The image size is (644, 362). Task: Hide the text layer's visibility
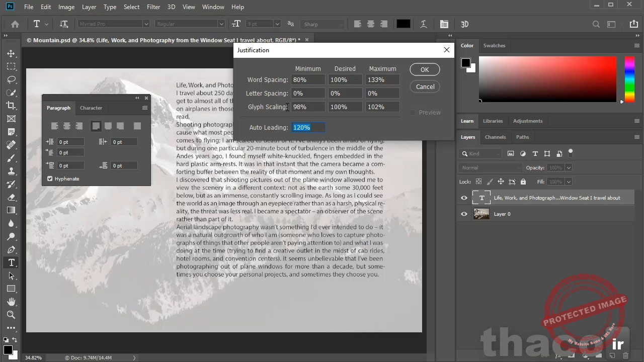pos(464,198)
